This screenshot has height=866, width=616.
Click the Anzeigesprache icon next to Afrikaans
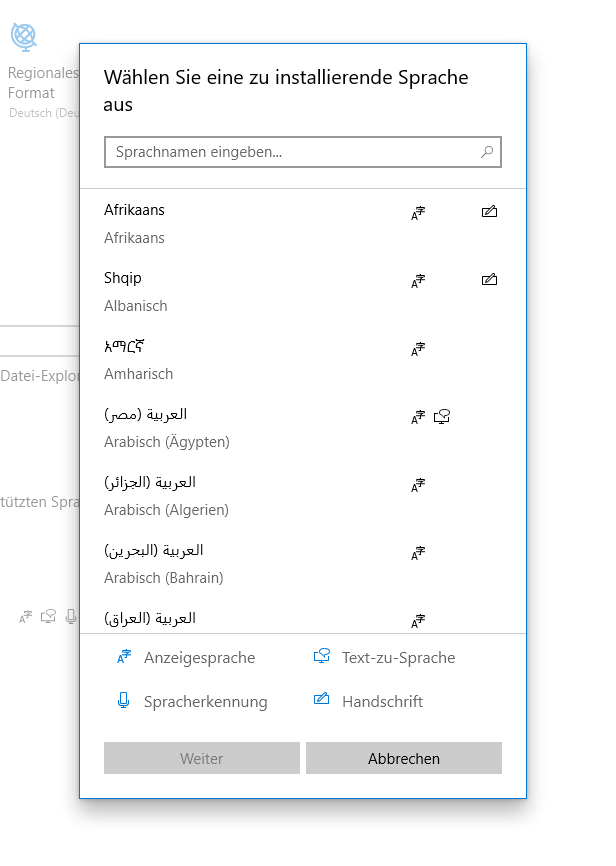pos(417,212)
